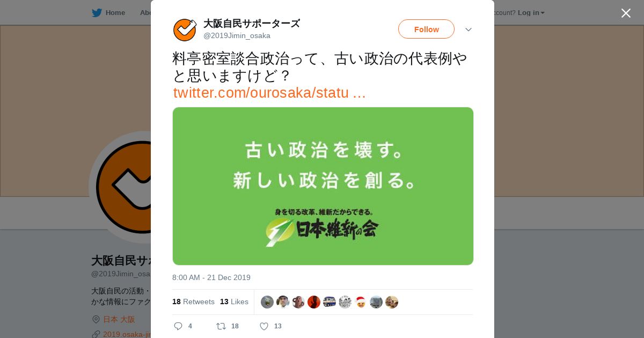Click the 日本 大阪 location link
The width and height of the screenshot is (644, 338).
pos(119,319)
